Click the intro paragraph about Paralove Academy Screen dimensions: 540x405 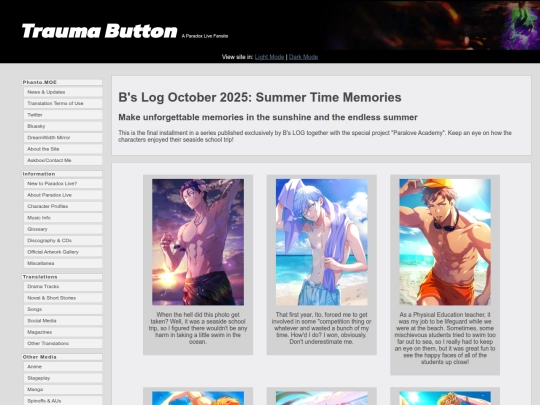(315, 136)
